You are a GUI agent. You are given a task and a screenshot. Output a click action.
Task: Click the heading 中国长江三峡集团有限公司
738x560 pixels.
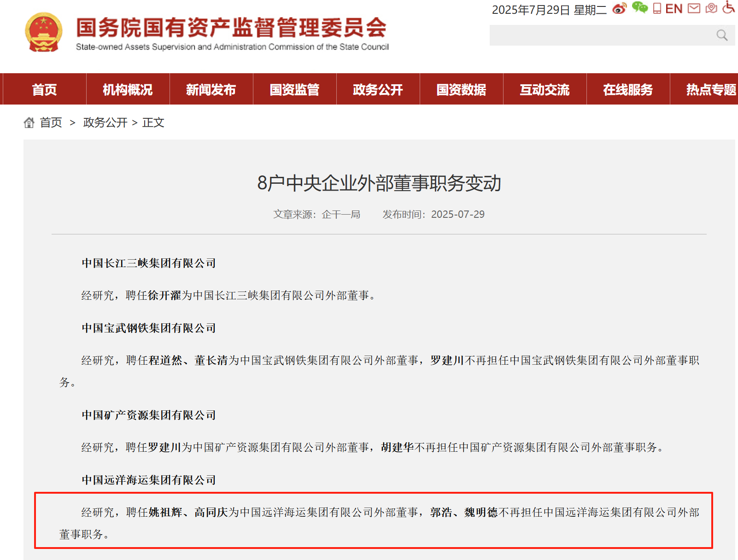coord(149,263)
